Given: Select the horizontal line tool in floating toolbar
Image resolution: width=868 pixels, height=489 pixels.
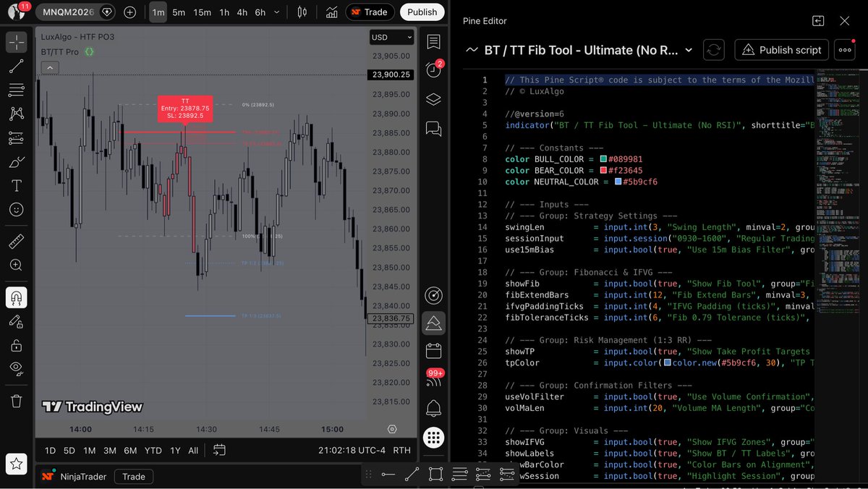Looking at the screenshot, I should (x=388, y=475).
